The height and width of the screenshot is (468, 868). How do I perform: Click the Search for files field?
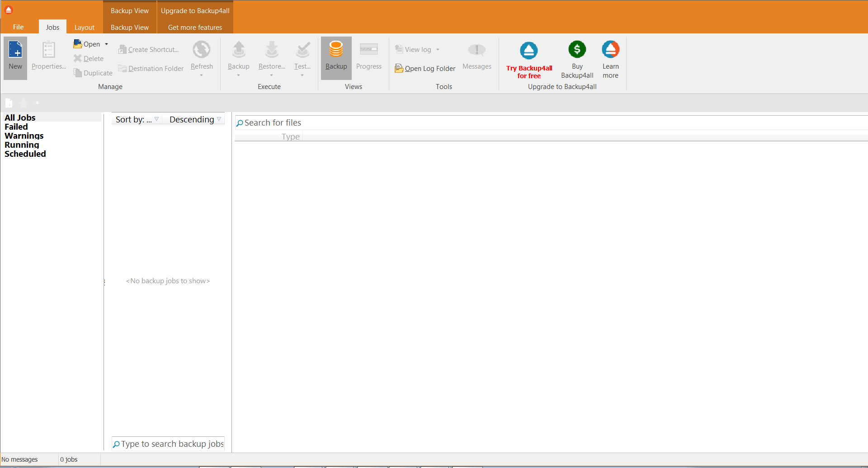[551, 123]
